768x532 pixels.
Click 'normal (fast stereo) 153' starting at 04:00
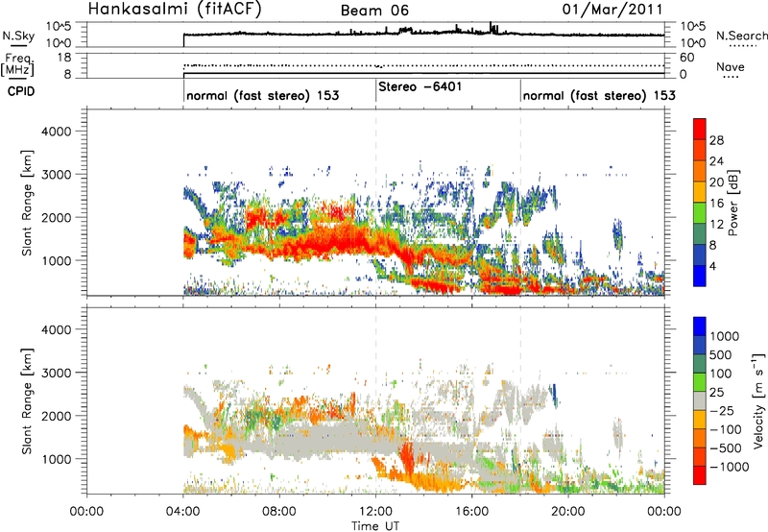point(262,95)
